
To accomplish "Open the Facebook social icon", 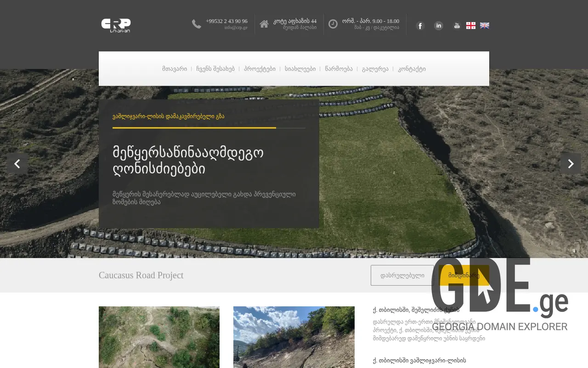I will click(x=420, y=25).
